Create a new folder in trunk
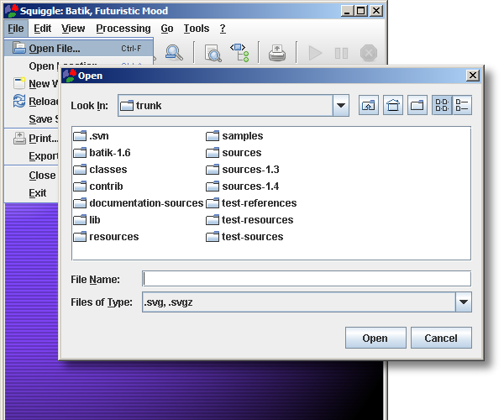 [417, 105]
